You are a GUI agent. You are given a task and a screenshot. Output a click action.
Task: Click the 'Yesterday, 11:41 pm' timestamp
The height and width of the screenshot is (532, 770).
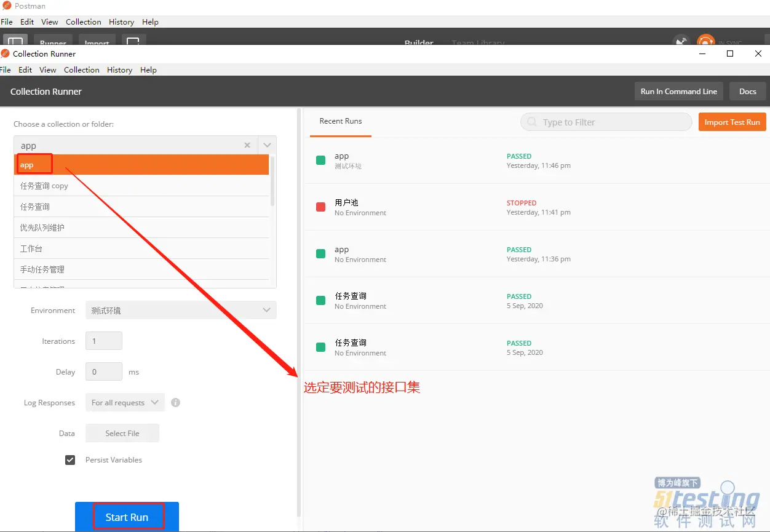click(x=539, y=212)
